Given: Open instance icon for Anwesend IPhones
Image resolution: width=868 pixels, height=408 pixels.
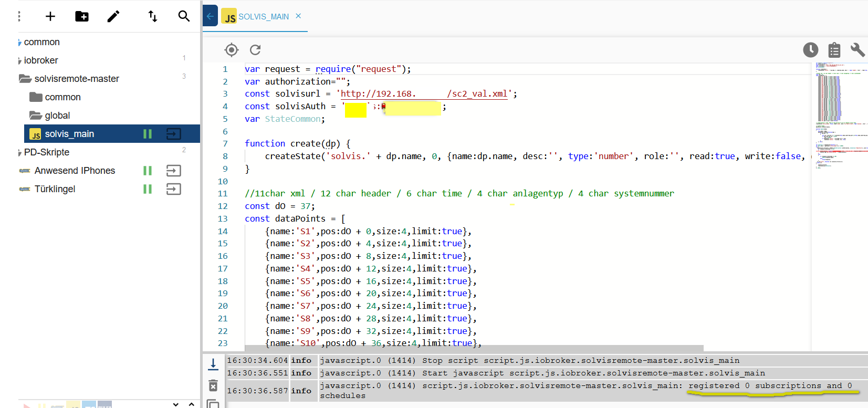Looking at the screenshot, I should click(x=174, y=171).
